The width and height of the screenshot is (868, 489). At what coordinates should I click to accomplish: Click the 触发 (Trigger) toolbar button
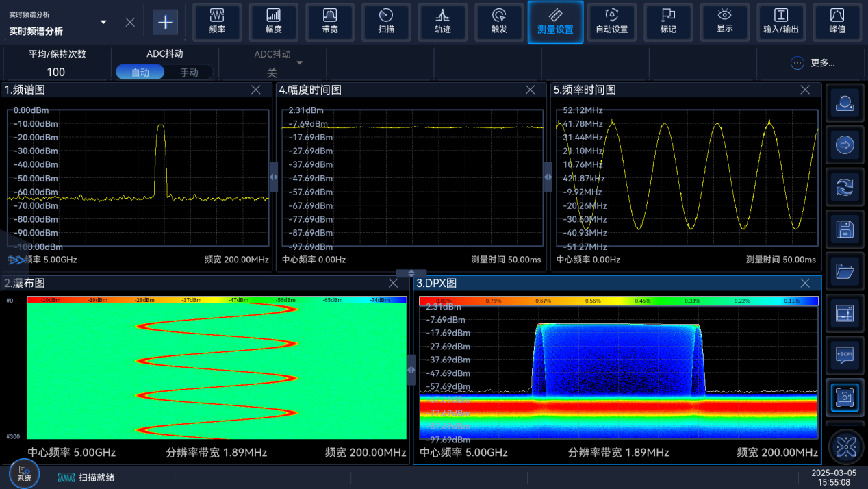(x=499, y=21)
